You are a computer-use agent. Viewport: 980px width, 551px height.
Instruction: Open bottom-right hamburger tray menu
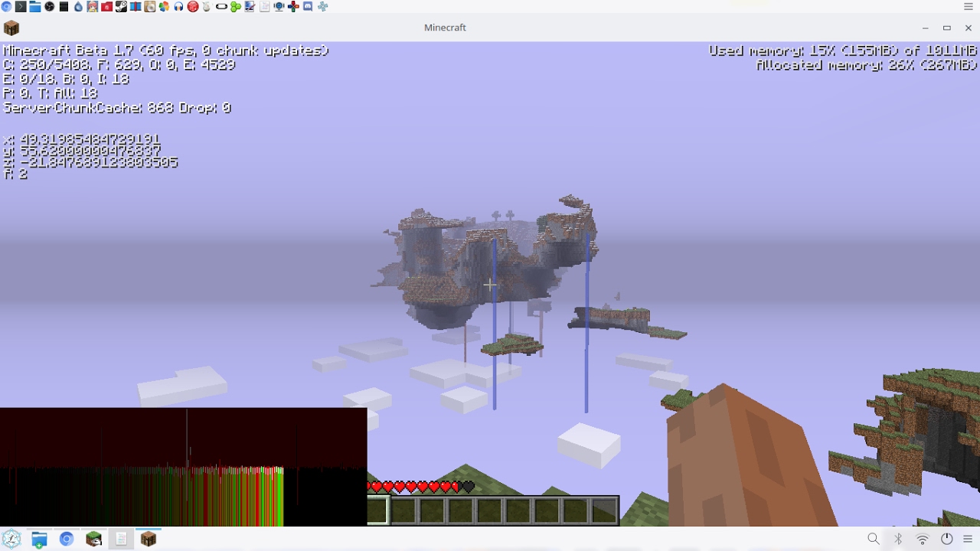969,539
